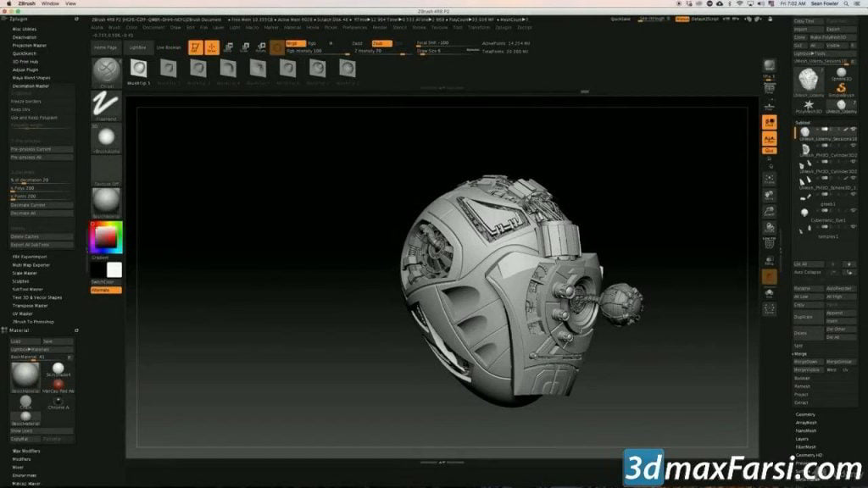
Task: Select the Edit mode icon on the top shelf
Action: (196, 46)
